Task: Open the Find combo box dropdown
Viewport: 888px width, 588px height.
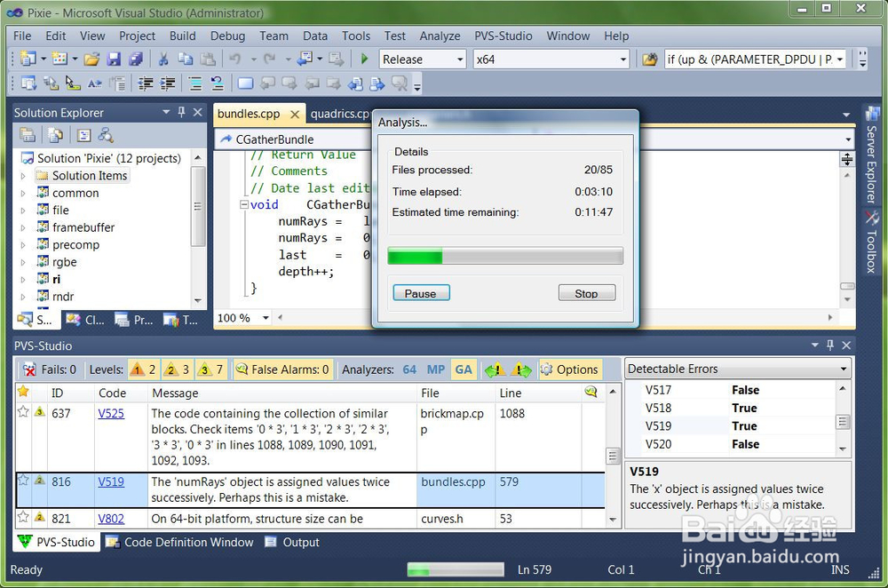Action: [840, 60]
